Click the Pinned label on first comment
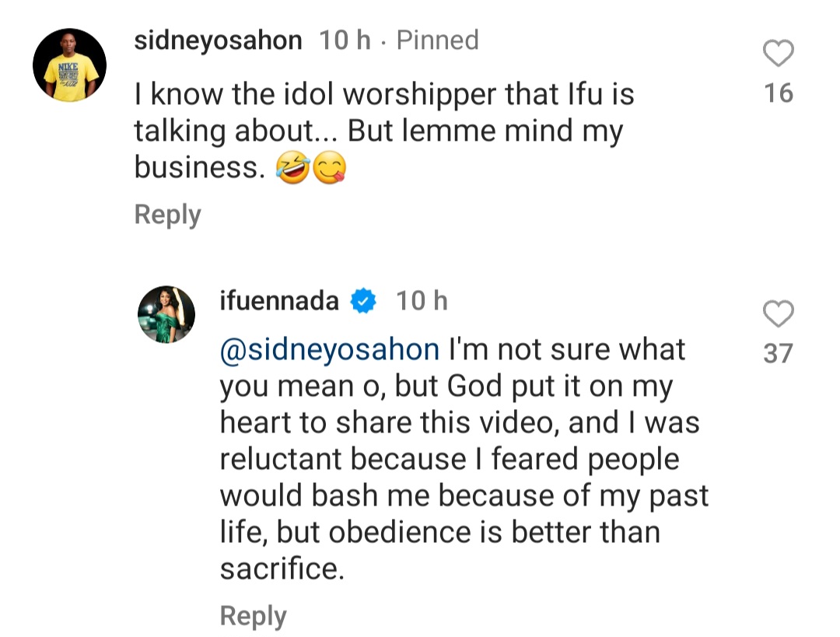 point(437,40)
